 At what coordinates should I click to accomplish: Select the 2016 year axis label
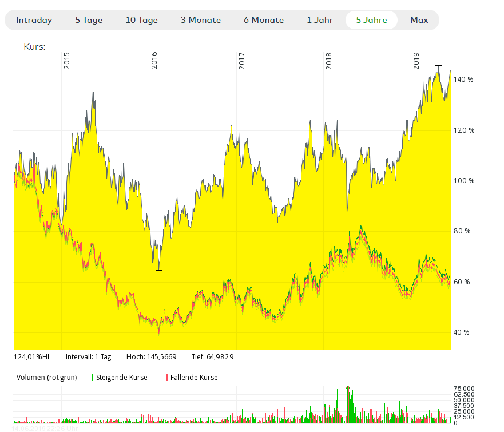pyautogui.click(x=154, y=61)
